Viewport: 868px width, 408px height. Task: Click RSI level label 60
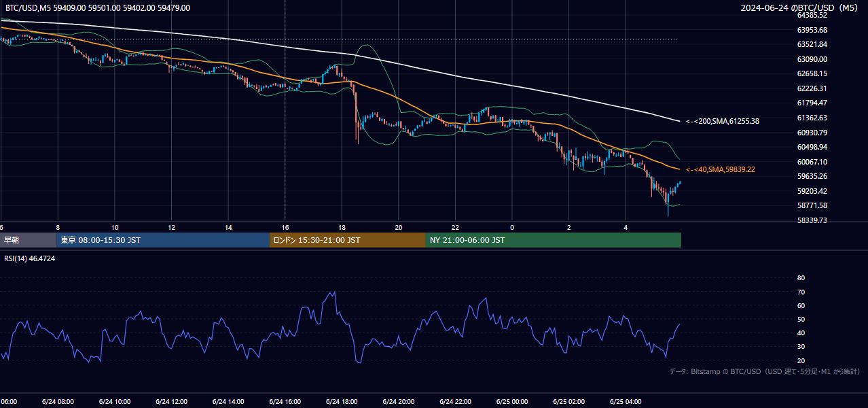(801, 305)
